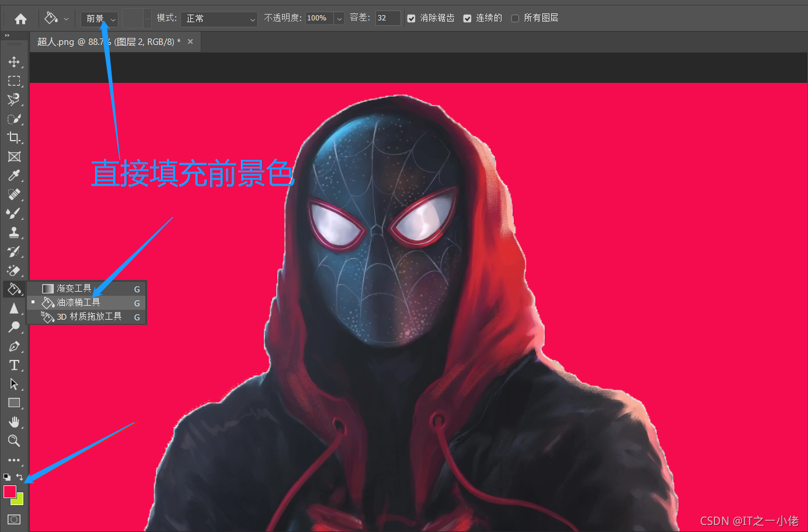Open the Paint Bucket tool preset picker
808x532 pixels.
(66, 19)
